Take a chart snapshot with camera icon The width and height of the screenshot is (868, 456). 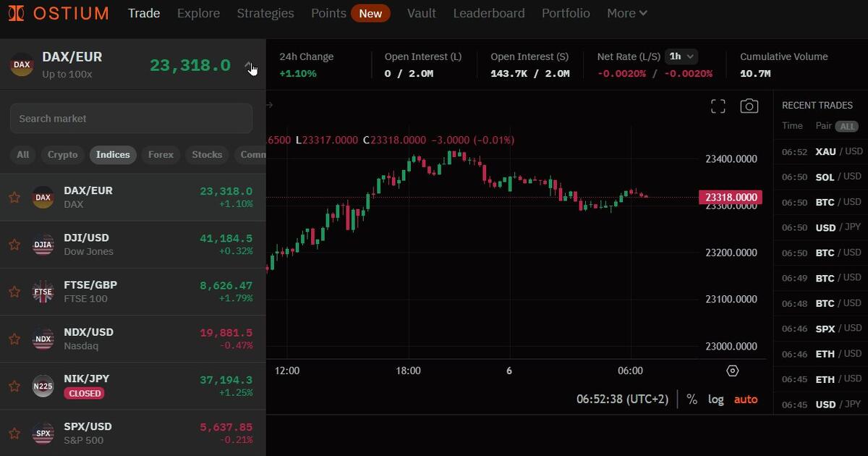749,106
